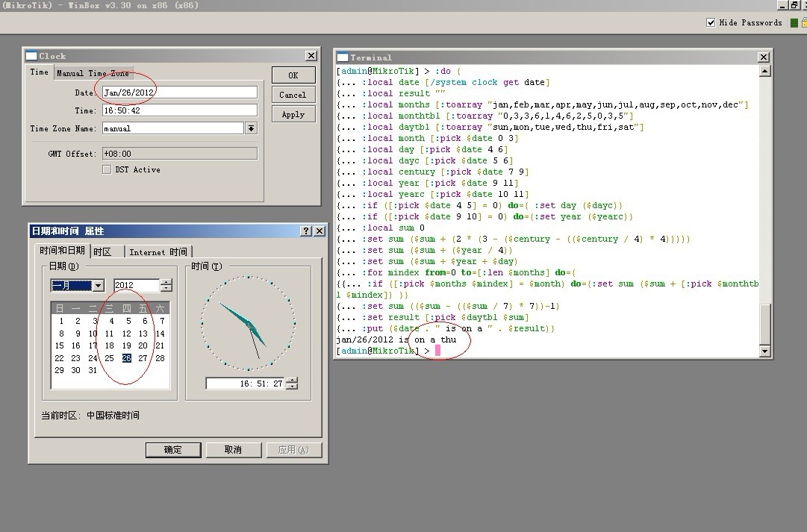Viewport: 807px width, 532px height.
Task: Click the Terminal scrollbar down arrow
Action: [764, 351]
